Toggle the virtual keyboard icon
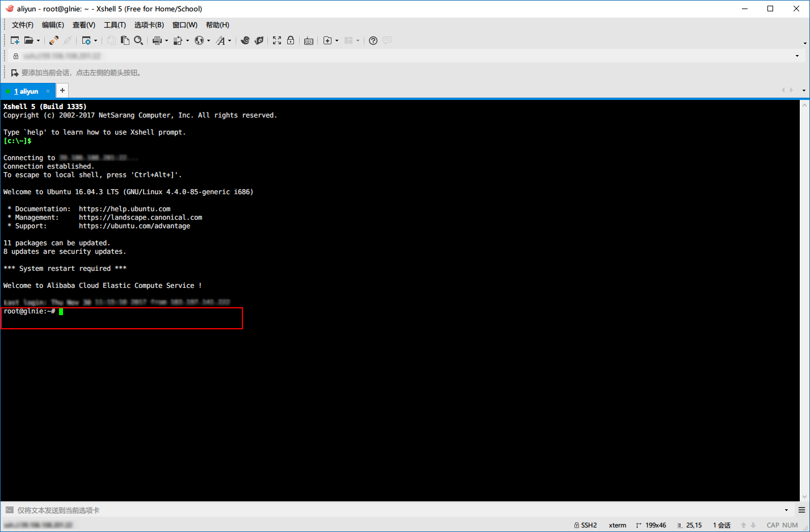Screen dimensions: 810x532 click(x=309, y=40)
